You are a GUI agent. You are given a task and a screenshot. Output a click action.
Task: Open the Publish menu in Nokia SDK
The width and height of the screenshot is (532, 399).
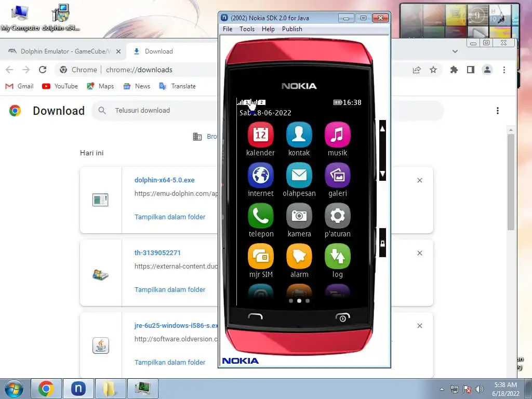(292, 29)
